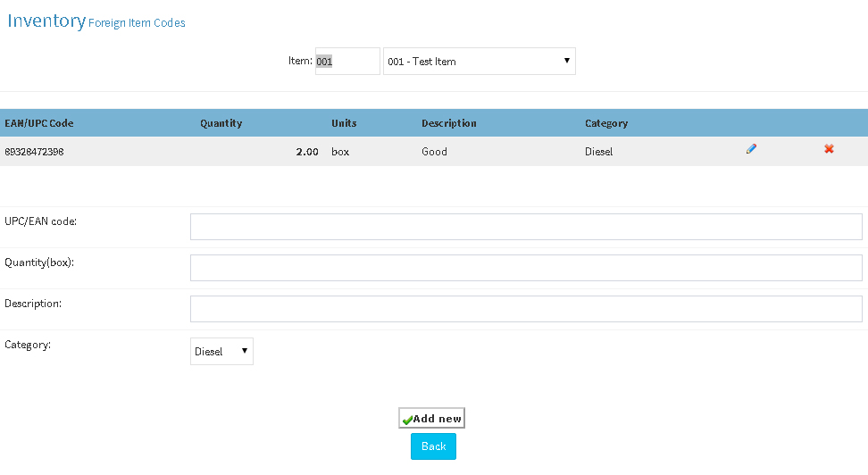Focus the Description input field
Screen dimensions: 868x475
pyautogui.click(x=526, y=309)
